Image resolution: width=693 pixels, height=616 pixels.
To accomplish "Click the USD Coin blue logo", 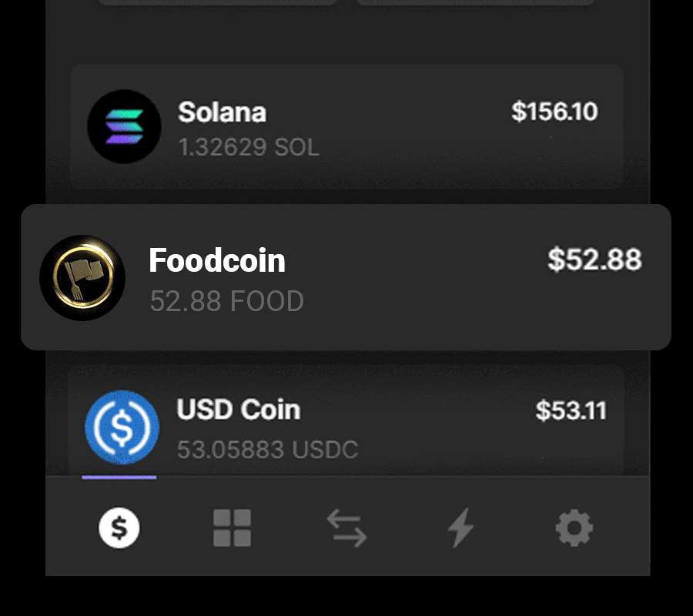I will [122, 427].
